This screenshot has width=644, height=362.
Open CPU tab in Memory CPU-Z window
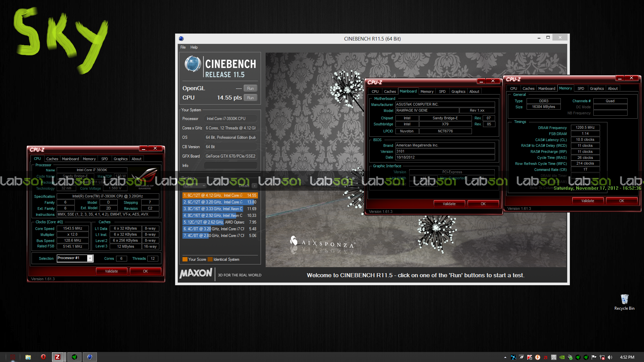(x=514, y=88)
